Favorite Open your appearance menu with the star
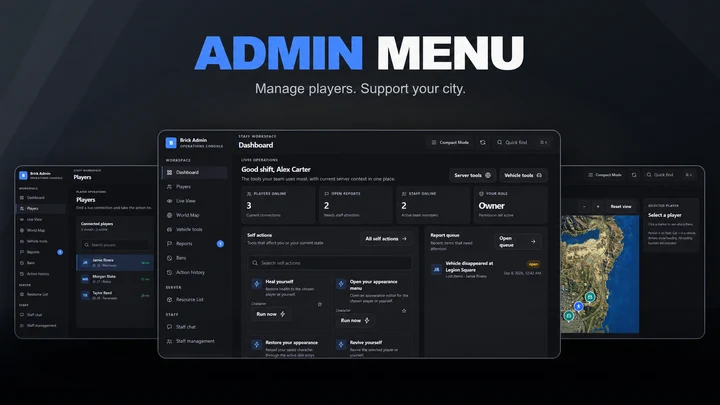This screenshot has height=405, width=720. click(x=404, y=311)
